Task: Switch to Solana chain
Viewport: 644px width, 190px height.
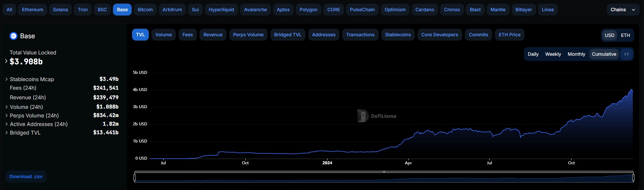Action: tap(61, 10)
